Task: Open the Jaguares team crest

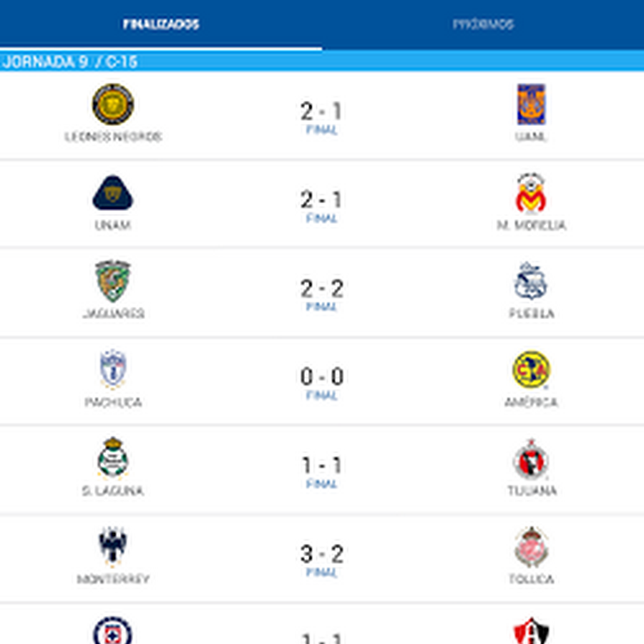Action: click(113, 281)
